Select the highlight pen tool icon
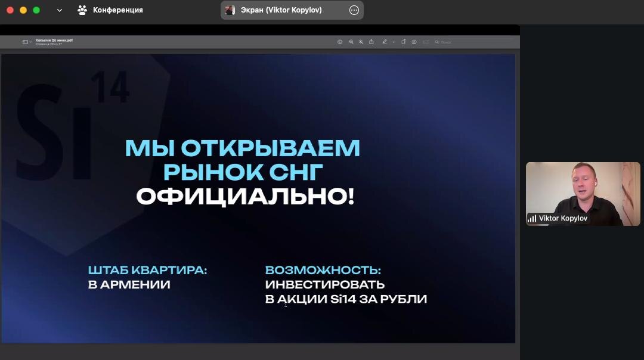The image size is (644, 360). pos(385,42)
